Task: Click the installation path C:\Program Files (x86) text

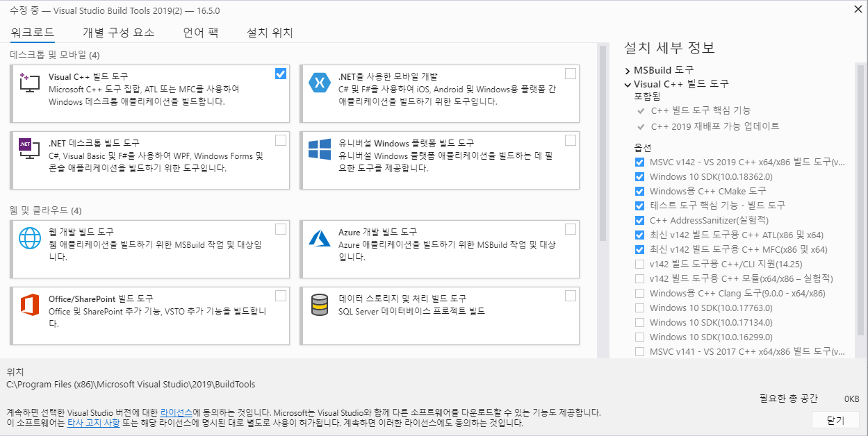Action: tap(131, 384)
